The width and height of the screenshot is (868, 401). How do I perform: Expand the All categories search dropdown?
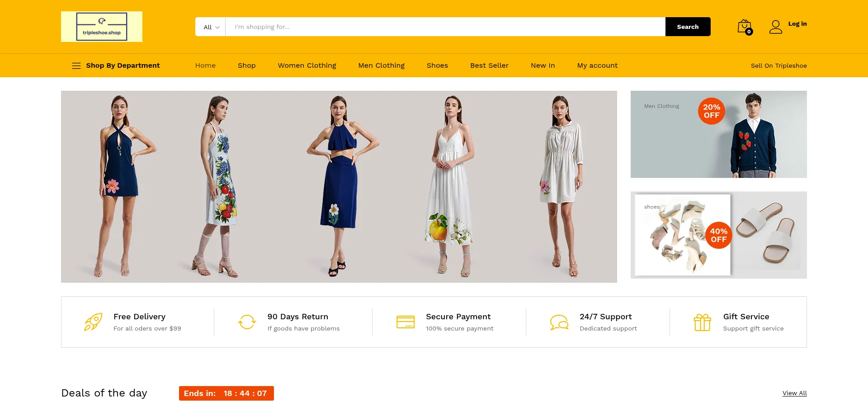211,27
